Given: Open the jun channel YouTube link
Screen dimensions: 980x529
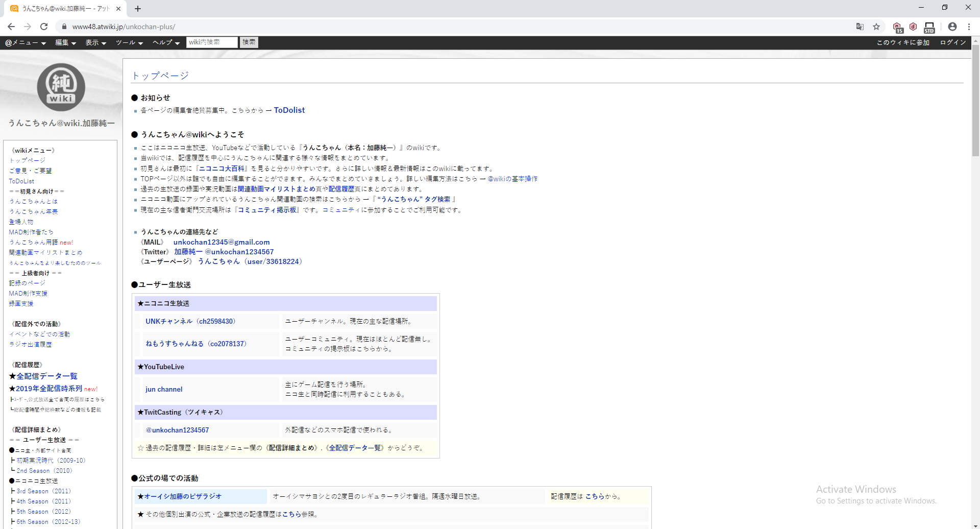Looking at the screenshot, I should pos(164,389).
